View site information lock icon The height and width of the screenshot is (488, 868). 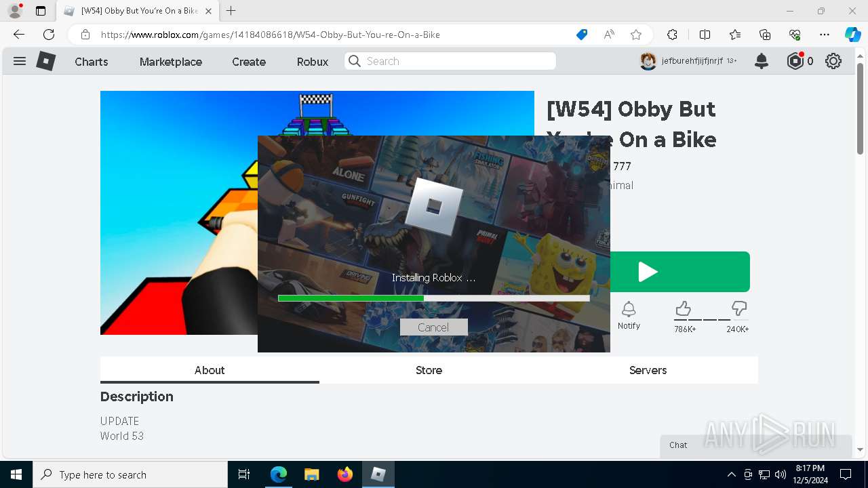[x=85, y=35]
